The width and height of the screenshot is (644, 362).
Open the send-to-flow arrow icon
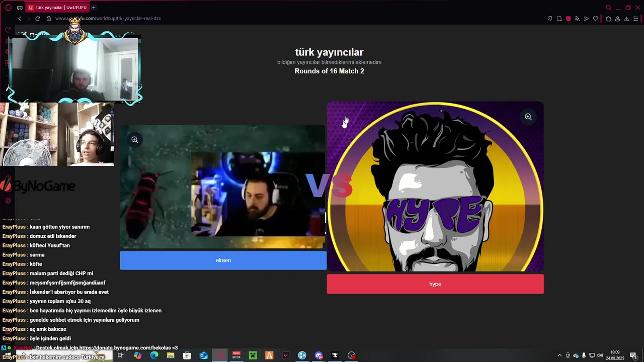tap(586, 19)
